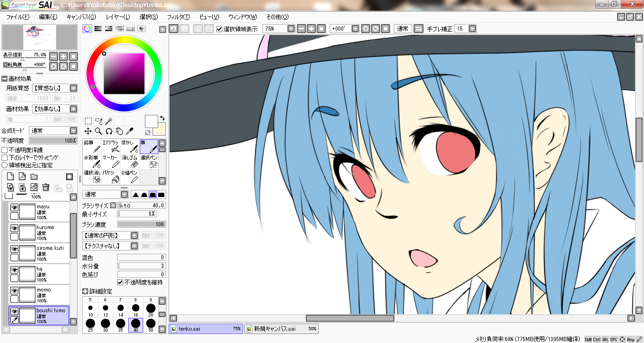Create a new layer folder
644x343 pixels.
(34, 177)
